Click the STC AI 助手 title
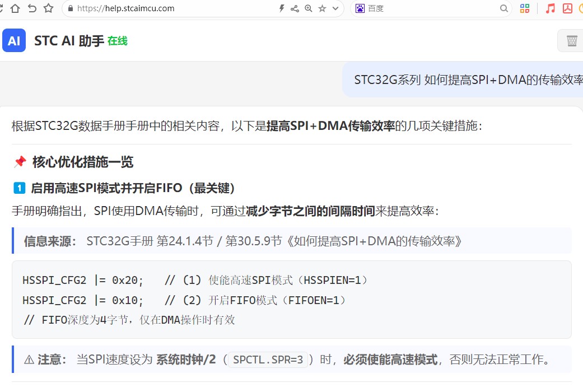Screen dimensions: 583x392 (x=69, y=40)
